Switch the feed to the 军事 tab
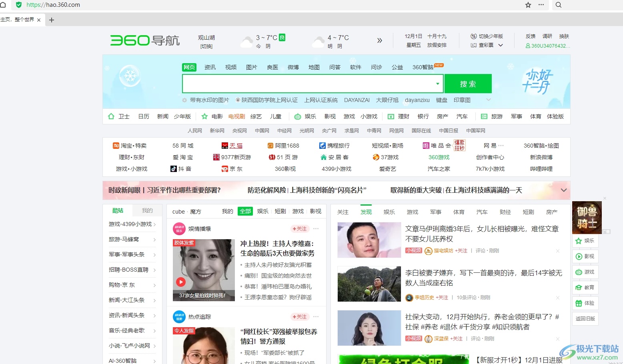The width and height of the screenshot is (623, 364). click(x=436, y=212)
